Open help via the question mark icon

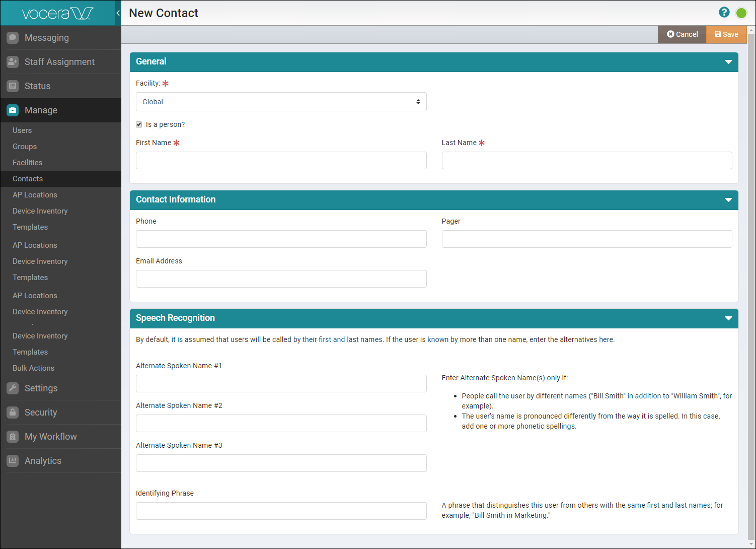[x=724, y=13]
